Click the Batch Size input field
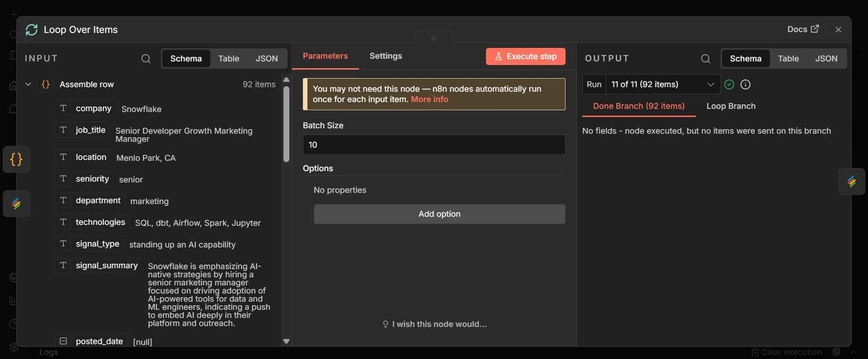The height and width of the screenshot is (359, 868). click(x=434, y=145)
